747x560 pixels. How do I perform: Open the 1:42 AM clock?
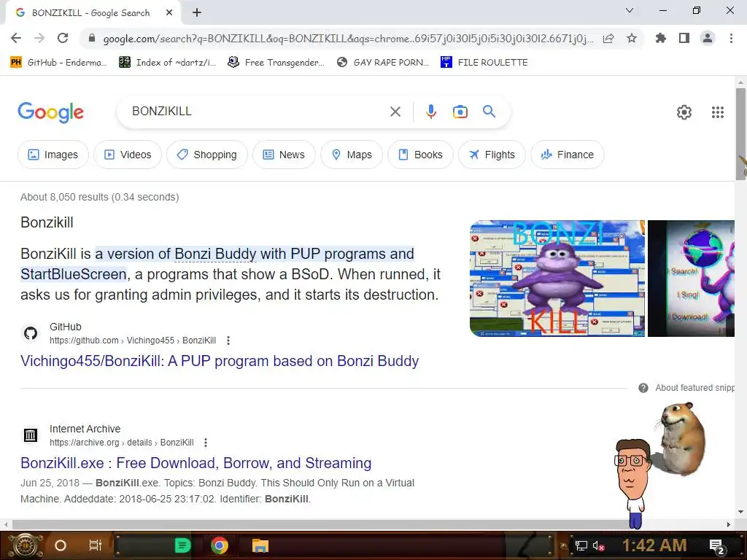pyautogui.click(x=654, y=545)
